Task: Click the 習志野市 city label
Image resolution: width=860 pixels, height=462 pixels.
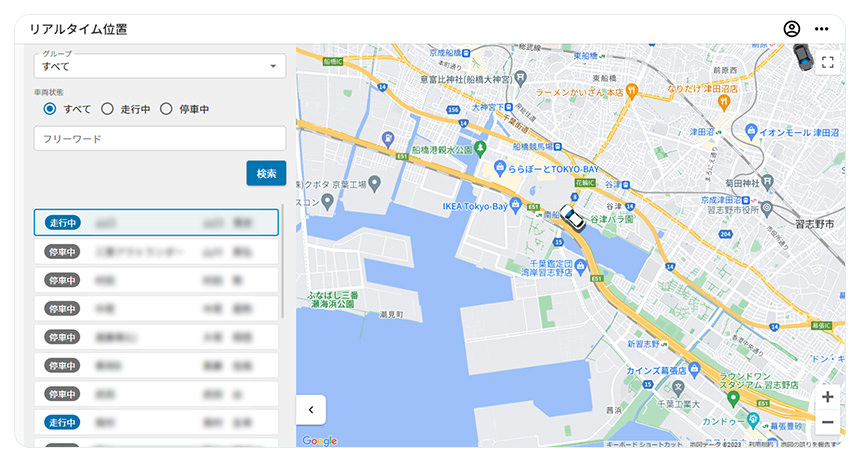Action: (x=814, y=224)
